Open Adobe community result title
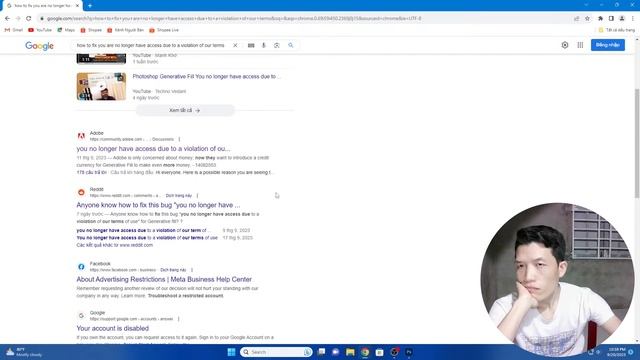640x360 pixels. [x=153, y=149]
